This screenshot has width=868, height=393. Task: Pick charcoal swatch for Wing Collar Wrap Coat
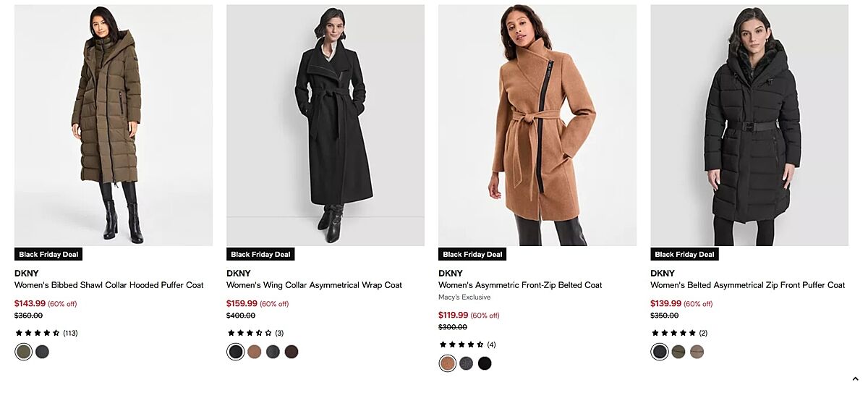click(273, 352)
